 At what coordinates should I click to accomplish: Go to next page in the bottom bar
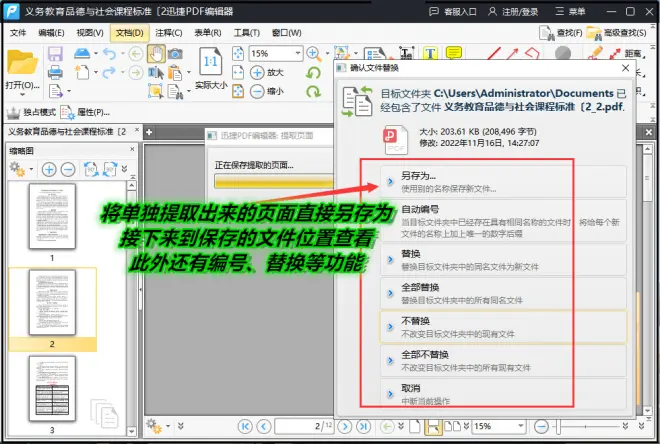[345, 426]
